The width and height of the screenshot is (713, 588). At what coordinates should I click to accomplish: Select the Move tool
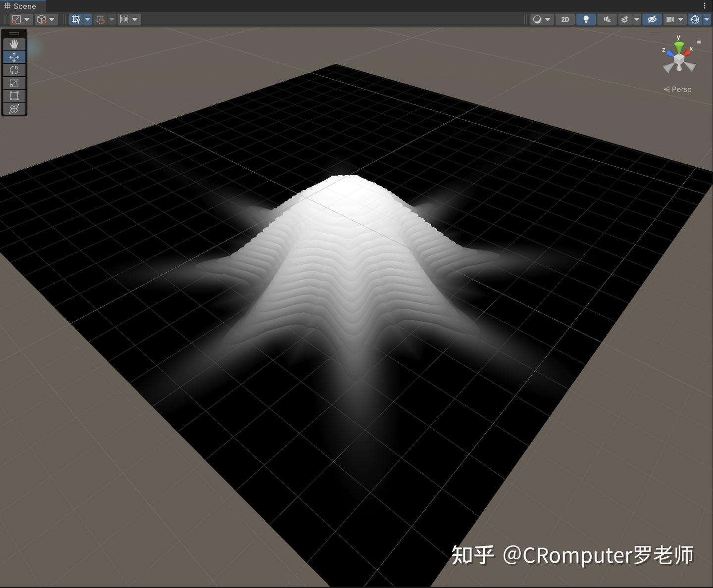click(x=14, y=57)
